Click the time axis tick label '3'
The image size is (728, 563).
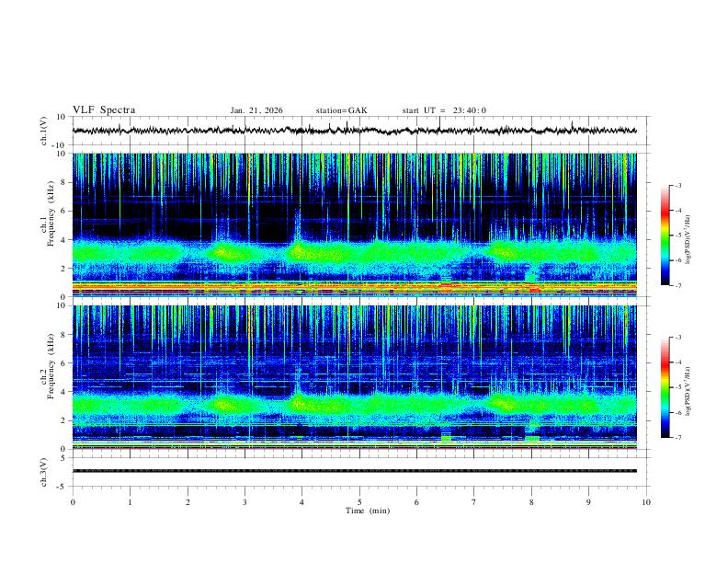[x=245, y=502]
